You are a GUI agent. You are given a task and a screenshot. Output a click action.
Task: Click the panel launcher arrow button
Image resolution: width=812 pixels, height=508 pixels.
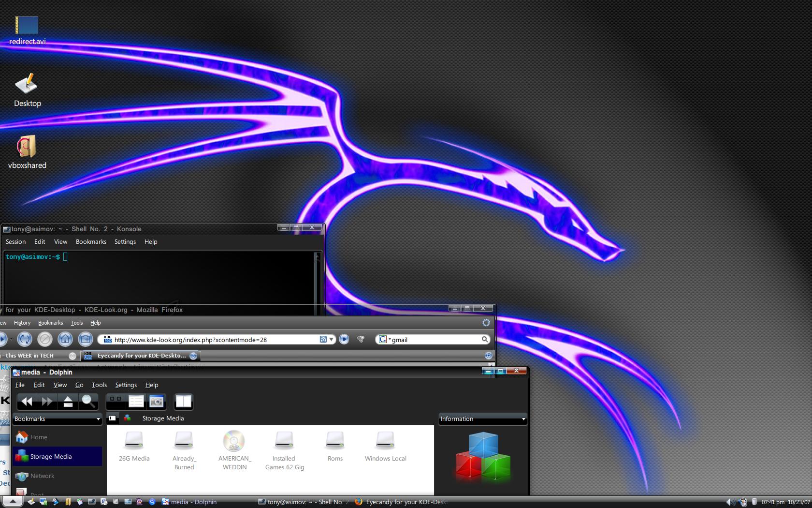click(13, 502)
